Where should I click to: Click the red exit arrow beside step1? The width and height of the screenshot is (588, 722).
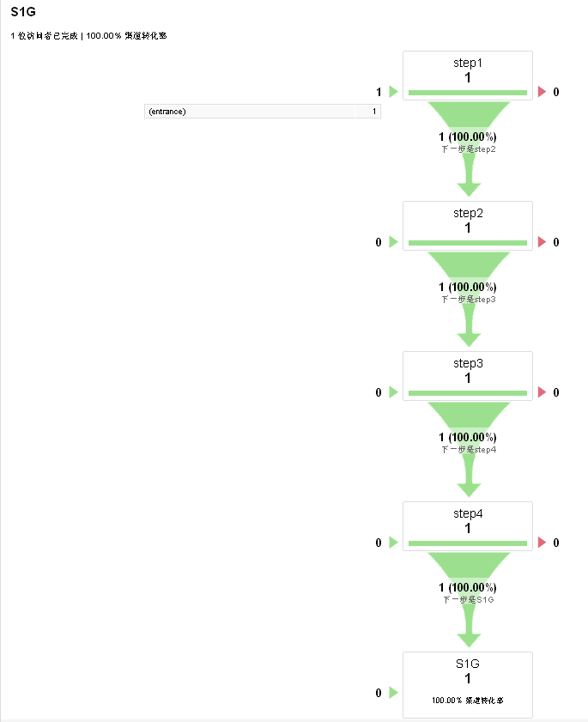point(542,92)
